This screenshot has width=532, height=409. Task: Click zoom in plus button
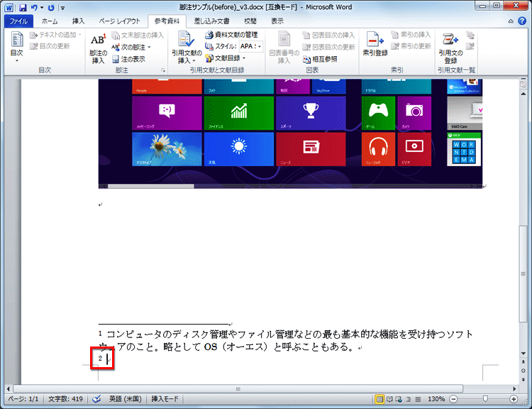514,399
